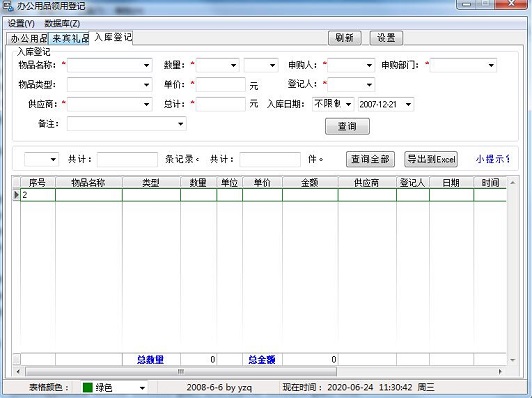Expand the 申购人 dropdown
Screen dimensions: 532x398
369,65
